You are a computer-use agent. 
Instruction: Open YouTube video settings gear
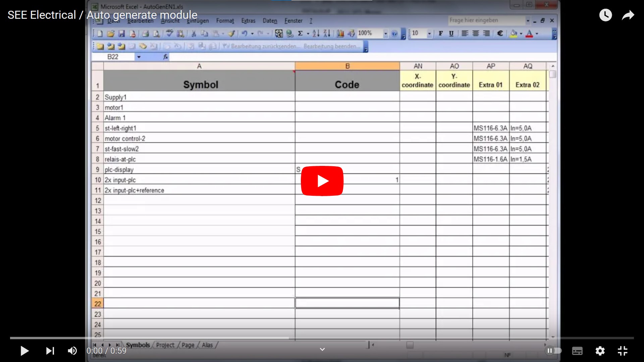coord(600,351)
